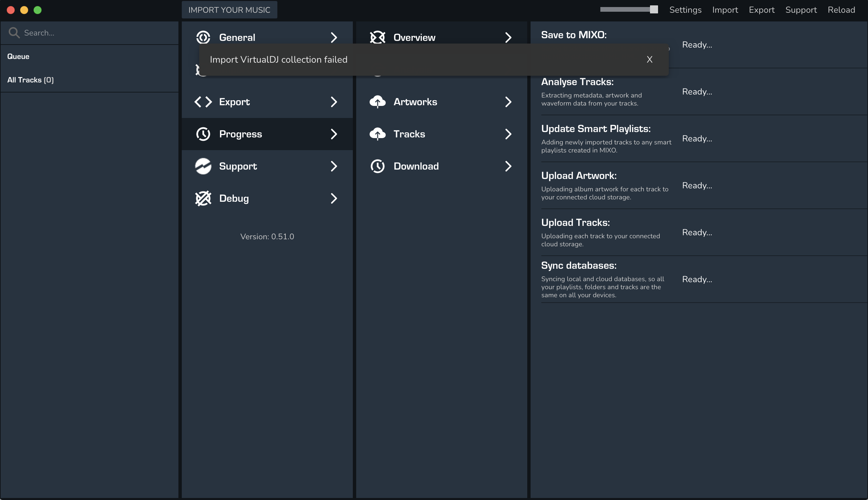Open the Import menu in top bar
The image size is (868, 500).
725,10
